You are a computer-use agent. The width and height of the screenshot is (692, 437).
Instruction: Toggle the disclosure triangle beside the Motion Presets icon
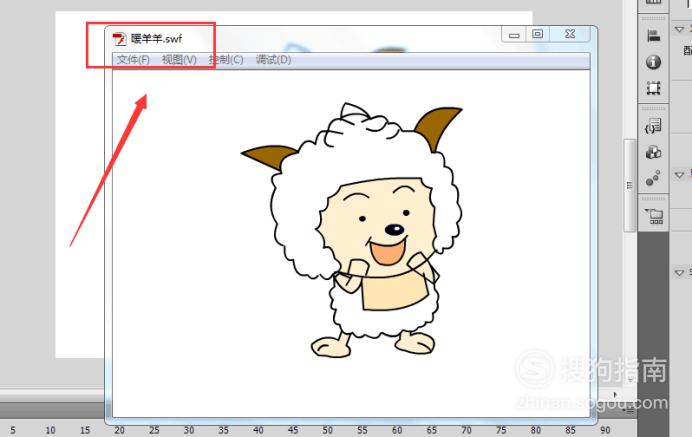pos(679,175)
